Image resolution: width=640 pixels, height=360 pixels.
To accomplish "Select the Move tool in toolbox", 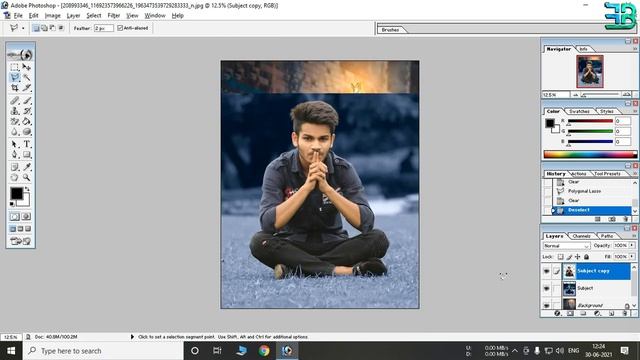I will (27, 67).
